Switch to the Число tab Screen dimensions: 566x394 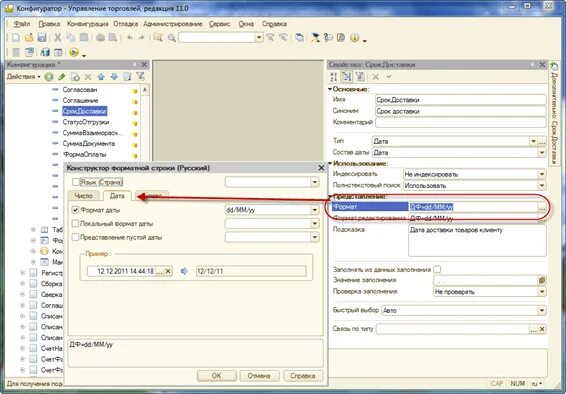click(84, 196)
